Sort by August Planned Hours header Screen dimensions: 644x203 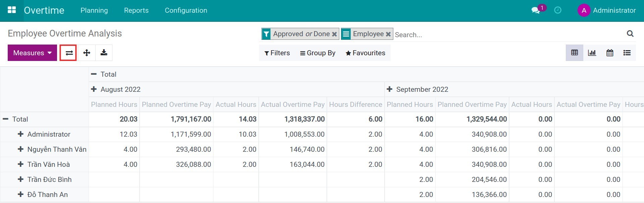114,105
